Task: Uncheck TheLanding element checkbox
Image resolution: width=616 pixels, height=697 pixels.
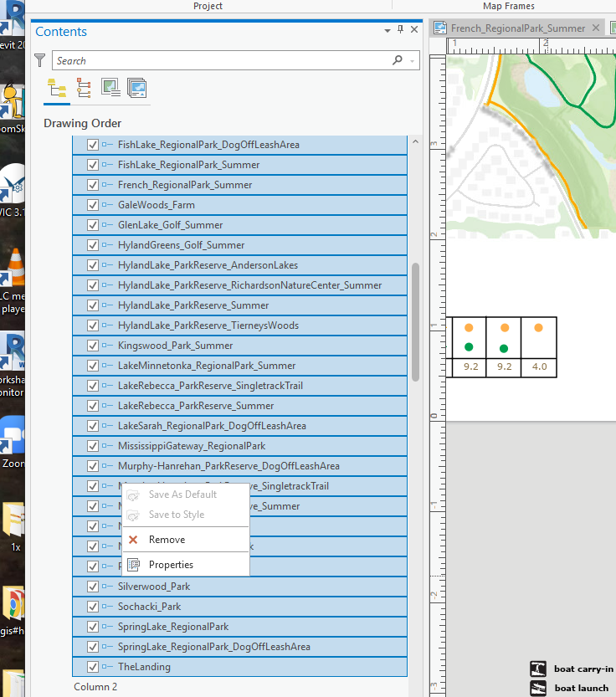Action: [x=93, y=667]
